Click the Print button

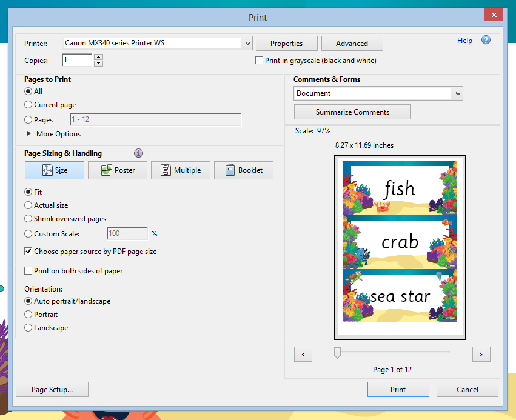pos(398,390)
